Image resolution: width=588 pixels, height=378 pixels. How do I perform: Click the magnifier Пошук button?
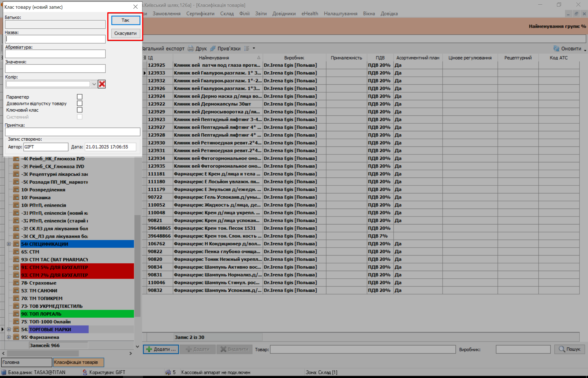tap(569, 349)
